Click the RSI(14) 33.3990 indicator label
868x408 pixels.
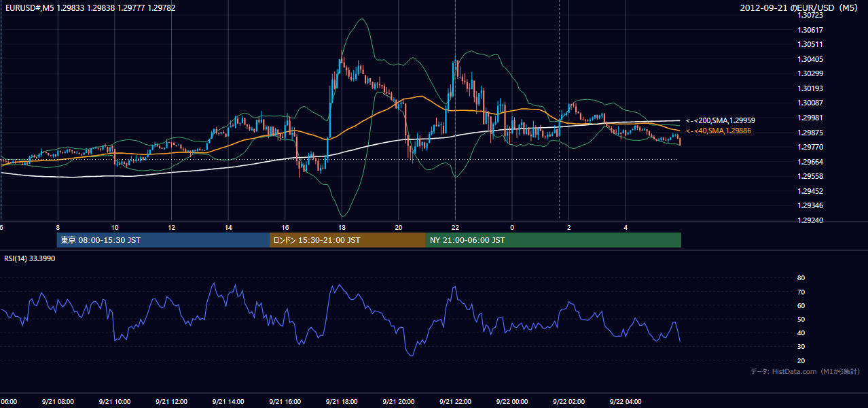29,259
